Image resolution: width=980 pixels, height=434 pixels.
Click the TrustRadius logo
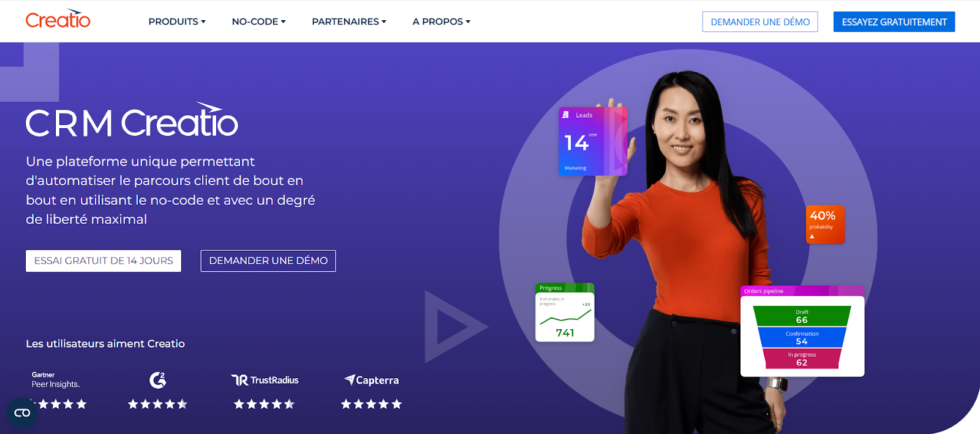click(265, 380)
